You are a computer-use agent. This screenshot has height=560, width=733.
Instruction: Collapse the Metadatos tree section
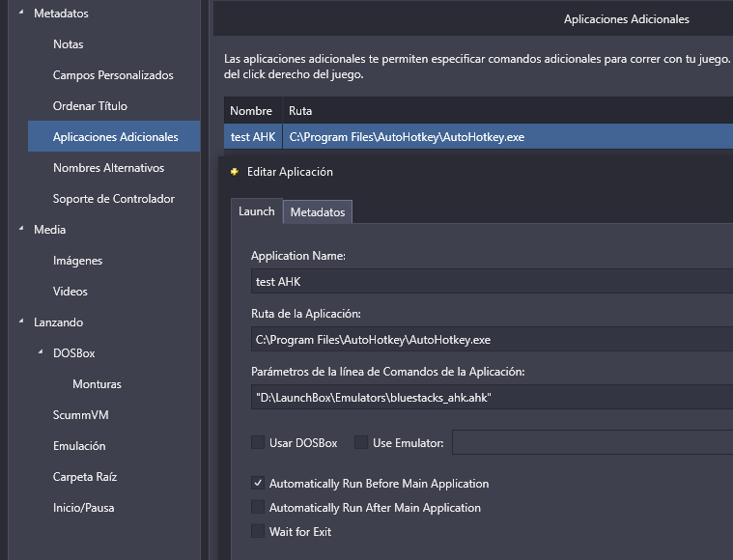tap(21, 13)
